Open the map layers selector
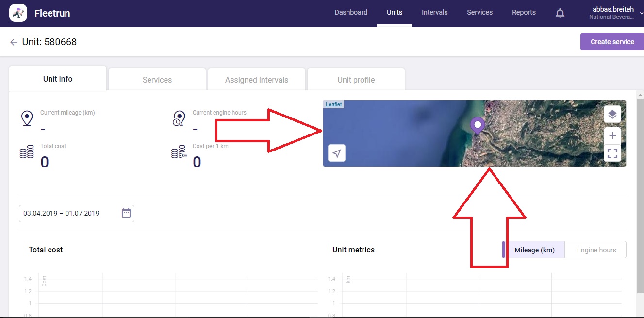 tap(612, 115)
